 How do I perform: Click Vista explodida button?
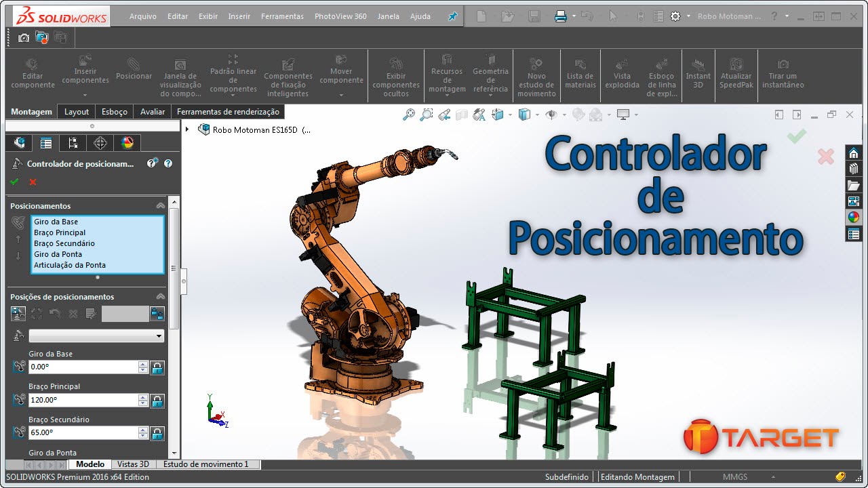[x=622, y=73]
